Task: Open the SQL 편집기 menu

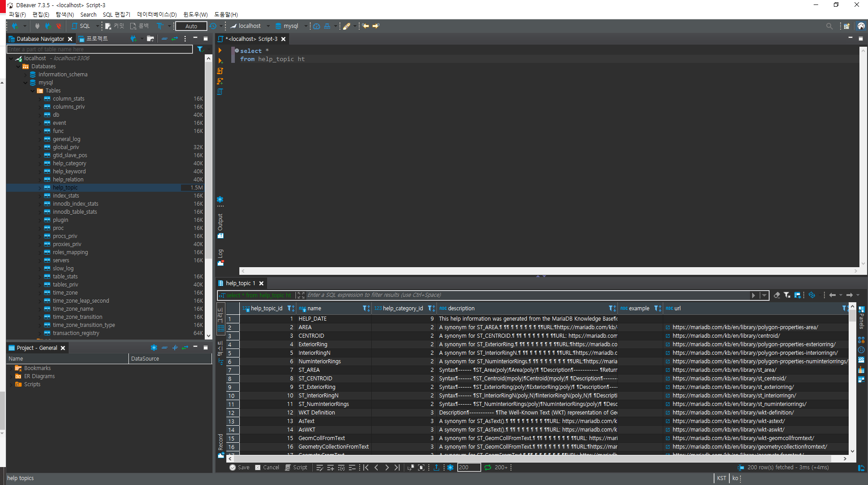Action: point(116,14)
